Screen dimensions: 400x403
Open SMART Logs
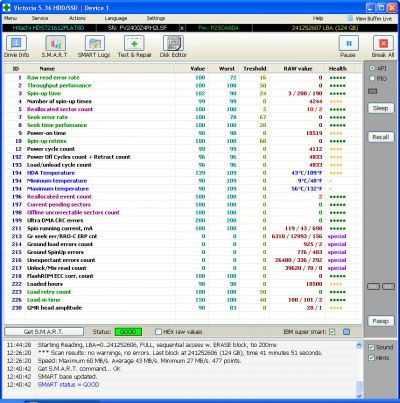[94, 47]
